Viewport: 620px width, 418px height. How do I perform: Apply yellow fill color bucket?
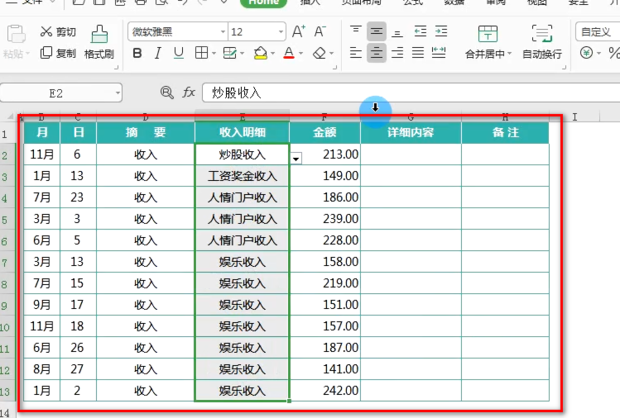click(261, 53)
